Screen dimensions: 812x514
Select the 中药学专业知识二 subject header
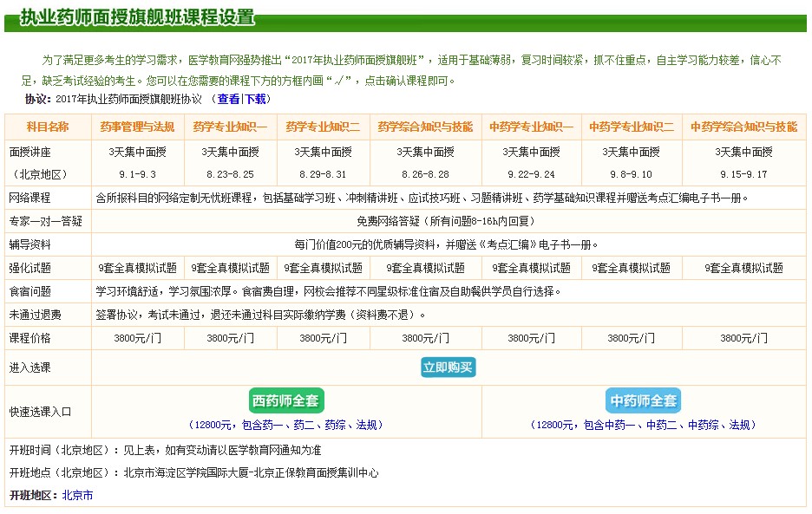tap(631, 125)
